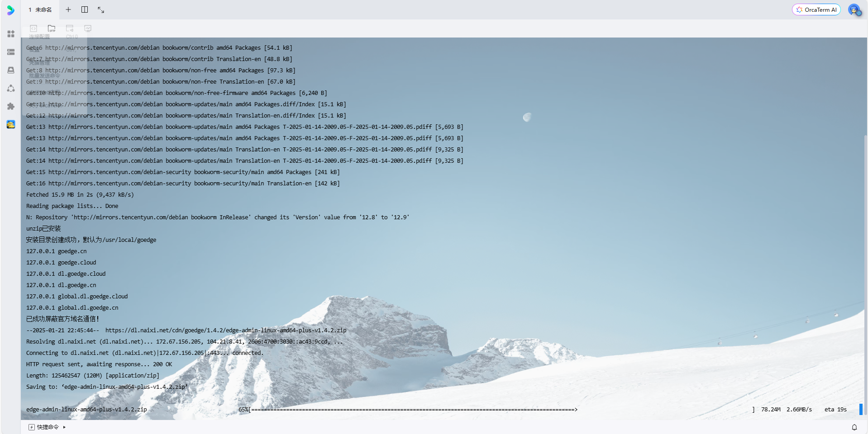Click the 'Reading package lists... Done' line
The height and width of the screenshot is (434, 868).
tap(72, 206)
